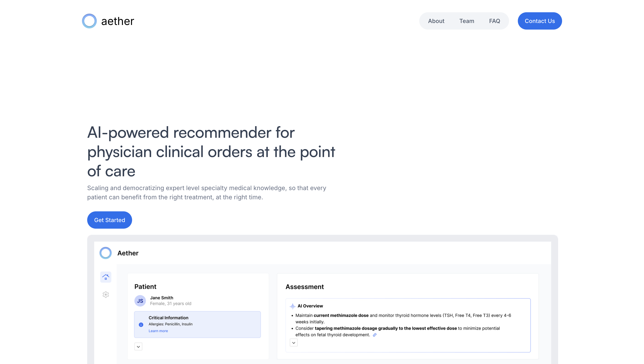Click the Jane Smith patient name
Screen dimensions: 644x364
point(161,297)
